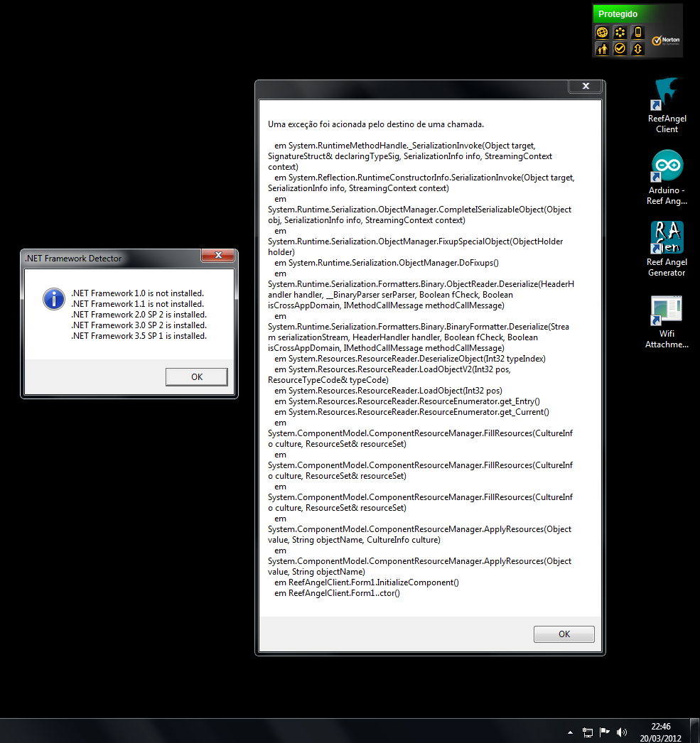Click the ".NET Framework Detector" title bar
The height and width of the screenshot is (743, 700).
(73, 259)
